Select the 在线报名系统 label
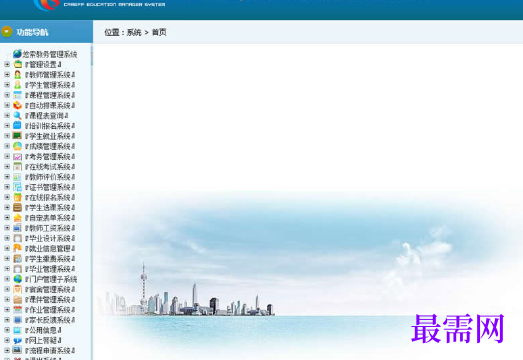The height and width of the screenshot is (360, 523). click(x=50, y=198)
